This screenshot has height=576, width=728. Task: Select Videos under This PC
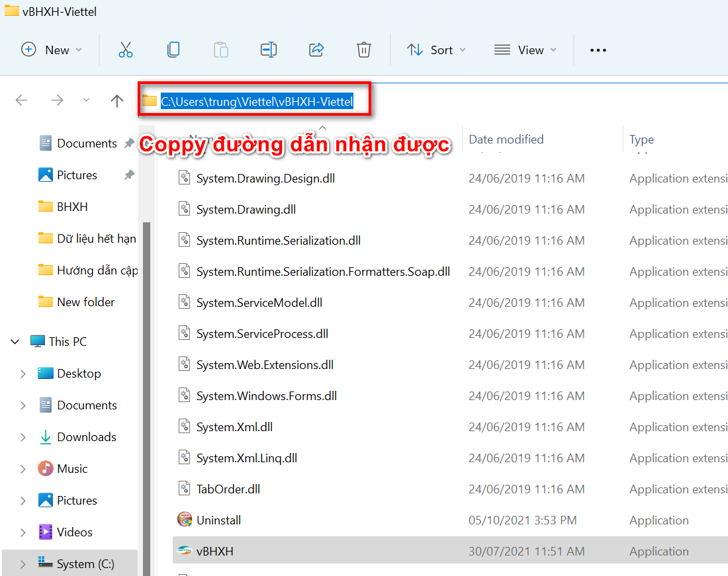(x=75, y=532)
